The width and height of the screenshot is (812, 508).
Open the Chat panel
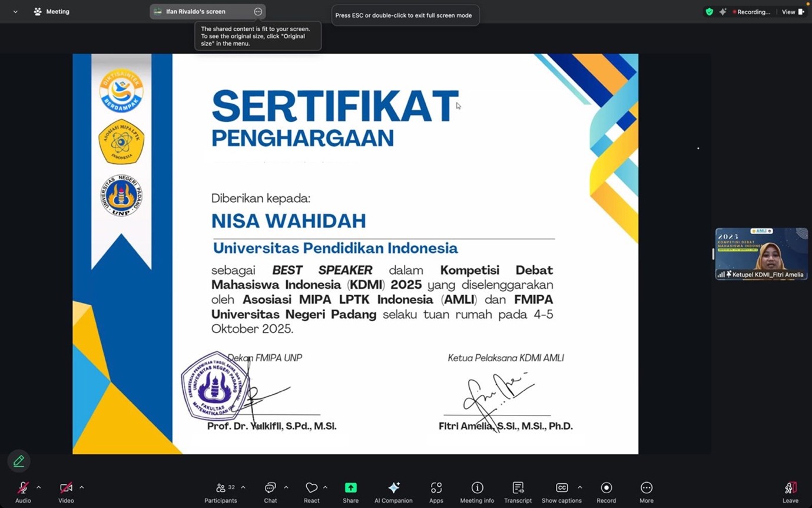270,491
